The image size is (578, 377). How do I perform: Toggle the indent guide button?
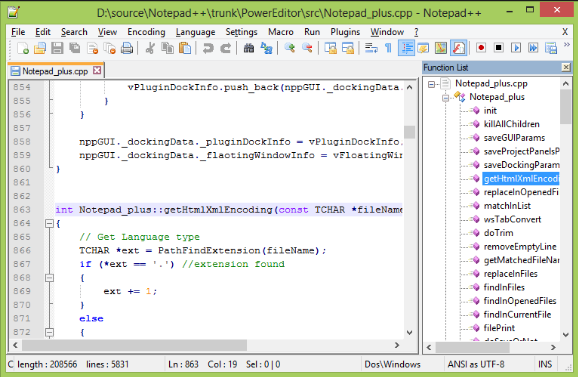(x=407, y=48)
